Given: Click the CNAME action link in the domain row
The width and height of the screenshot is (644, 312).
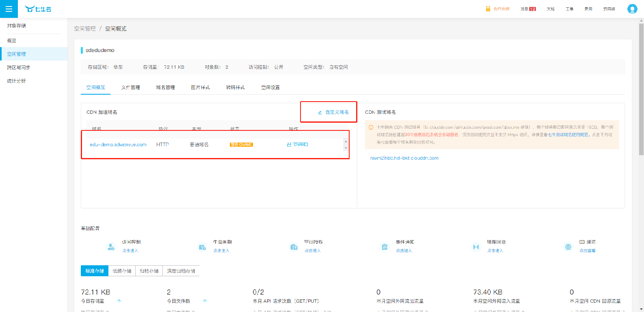Looking at the screenshot, I should pyautogui.click(x=300, y=145).
